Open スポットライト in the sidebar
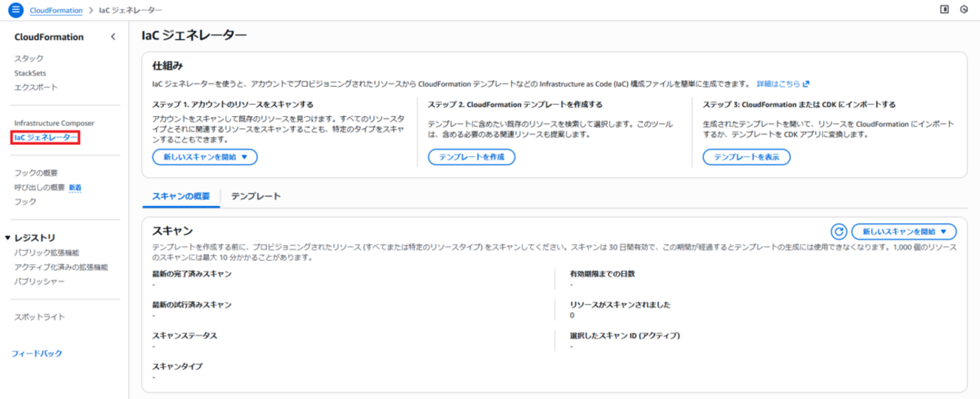The height and width of the screenshot is (399, 980). [39, 317]
